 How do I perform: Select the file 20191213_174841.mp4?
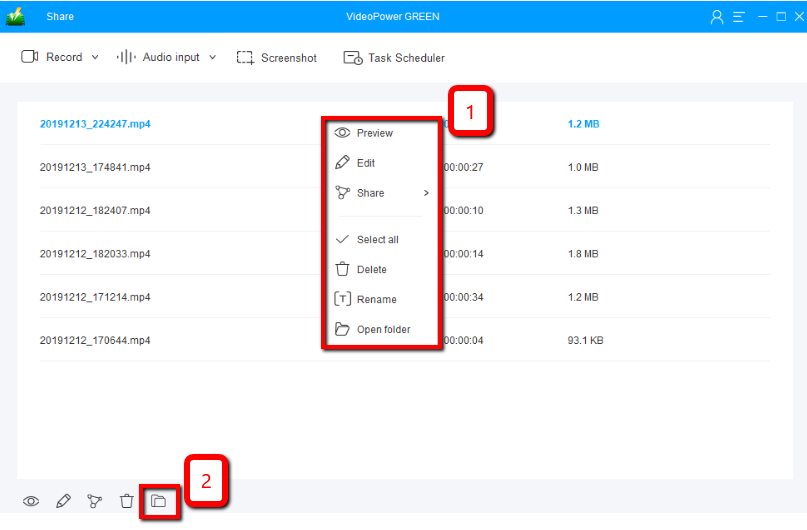(x=95, y=167)
